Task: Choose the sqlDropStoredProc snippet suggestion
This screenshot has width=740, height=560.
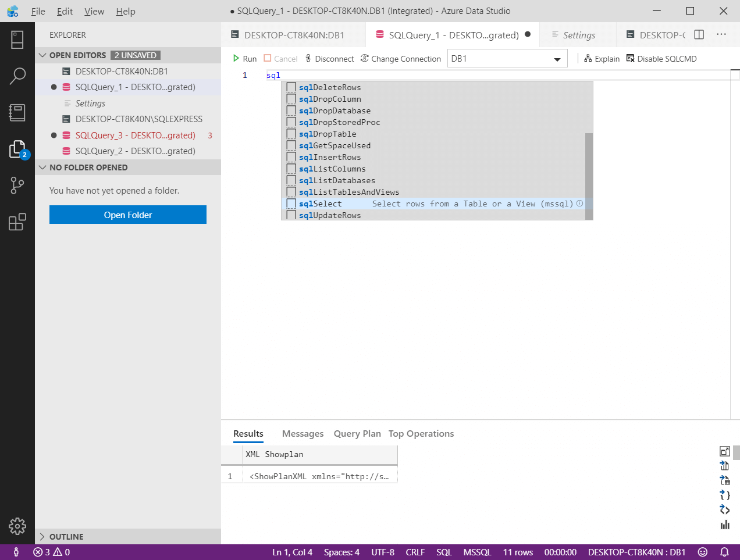Action: coord(433,122)
